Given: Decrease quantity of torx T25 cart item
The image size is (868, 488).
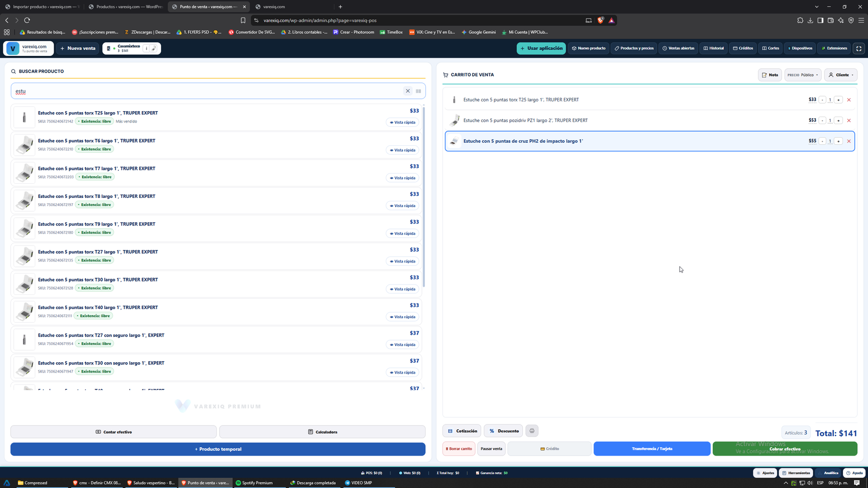Looking at the screenshot, I should click(822, 100).
